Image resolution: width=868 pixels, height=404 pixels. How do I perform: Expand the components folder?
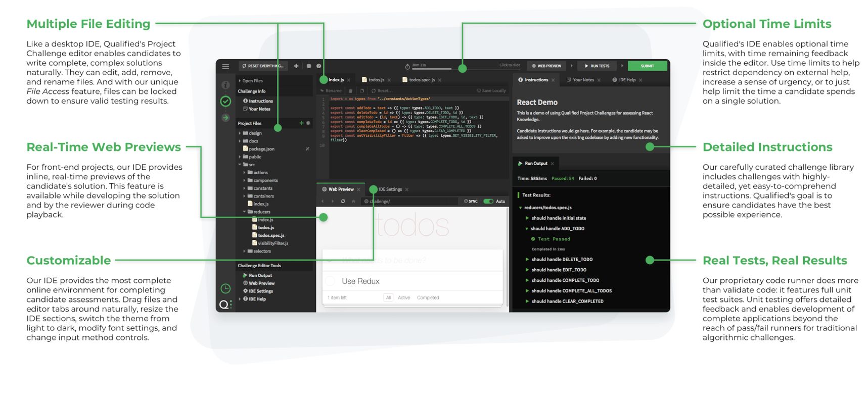click(245, 181)
